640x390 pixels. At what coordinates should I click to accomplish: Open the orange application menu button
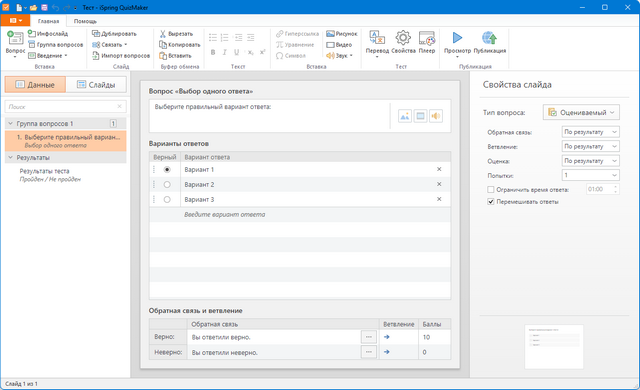tap(16, 20)
